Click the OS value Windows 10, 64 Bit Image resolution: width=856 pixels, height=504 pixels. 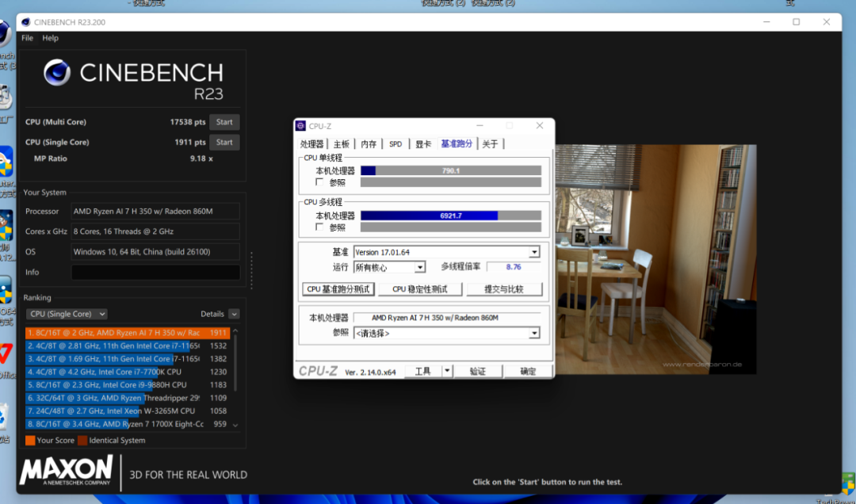tap(155, 252)
